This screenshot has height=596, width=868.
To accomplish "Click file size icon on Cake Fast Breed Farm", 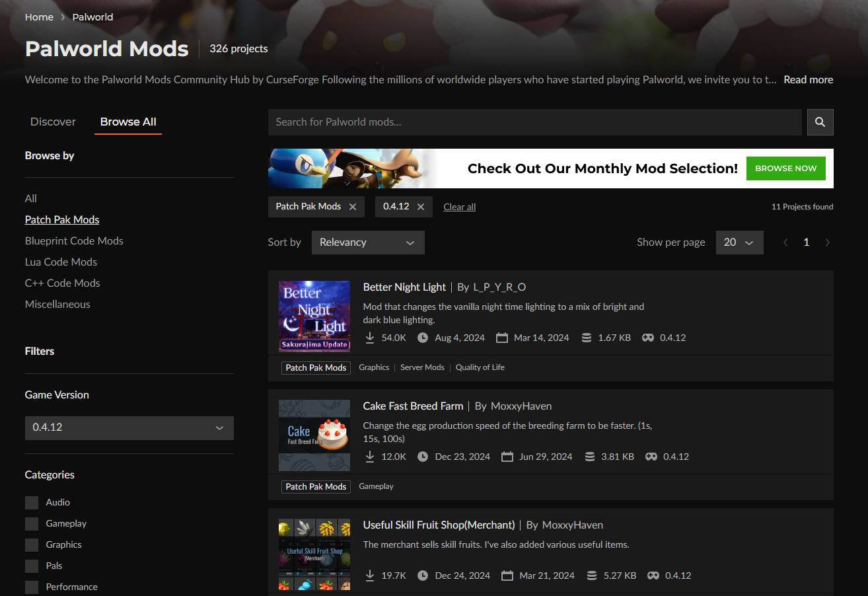I will pyautogui.click(x=589, y=457).
